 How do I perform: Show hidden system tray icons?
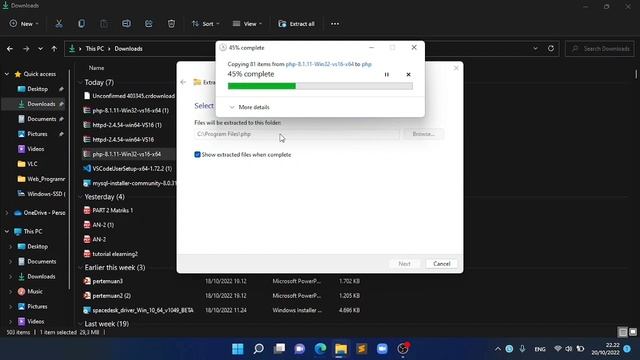click(x=498, y=349)
